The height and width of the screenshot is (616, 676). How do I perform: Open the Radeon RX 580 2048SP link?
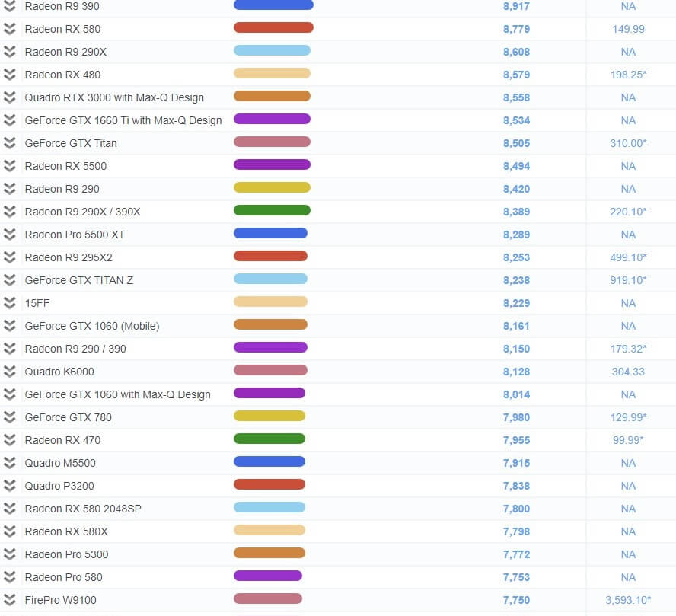click(x=83, y=509)
